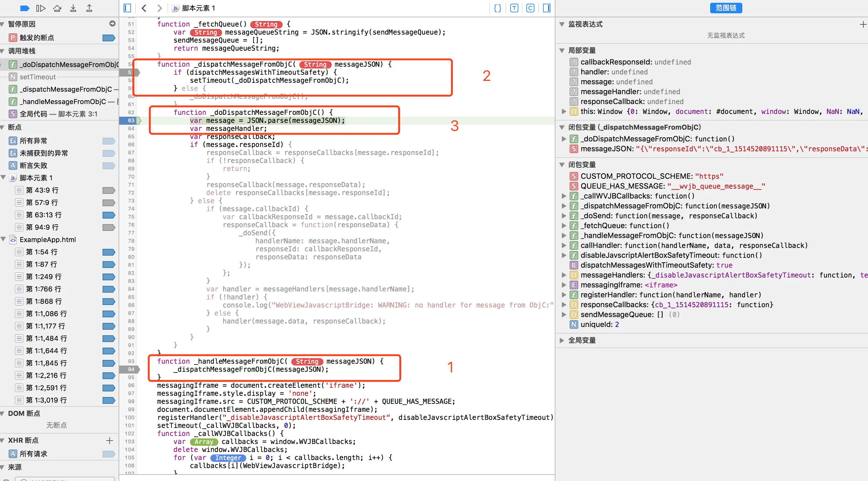Add an XHR breakpoint with plus
Image resolution: width=868 pixels, height=481 pixels.
coord(110,440)
